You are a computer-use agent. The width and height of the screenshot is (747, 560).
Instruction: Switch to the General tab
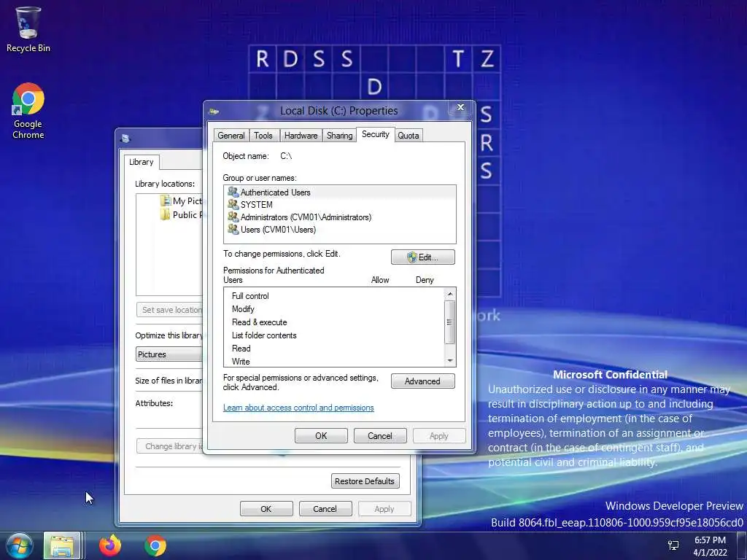click(x=231, y=135)
